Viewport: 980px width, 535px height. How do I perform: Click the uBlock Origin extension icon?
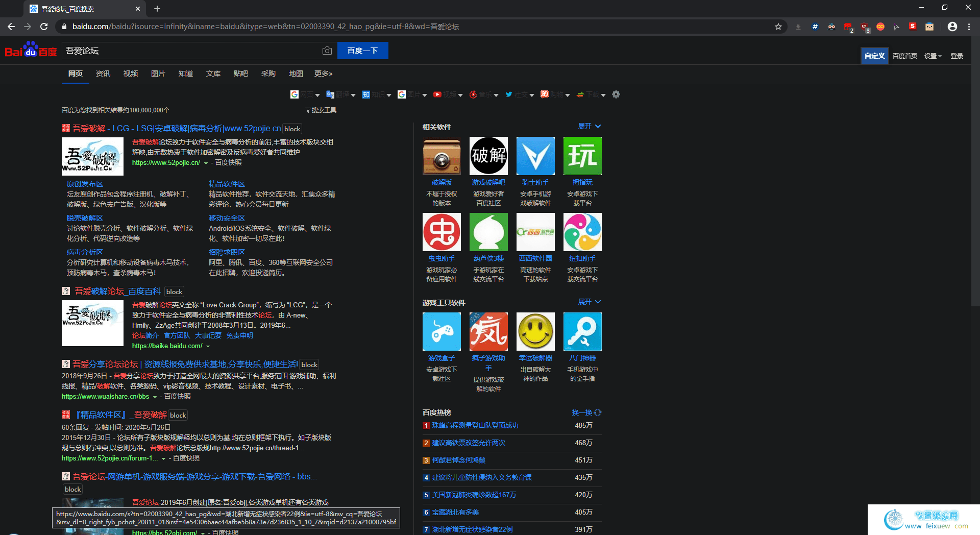point(864,27)
